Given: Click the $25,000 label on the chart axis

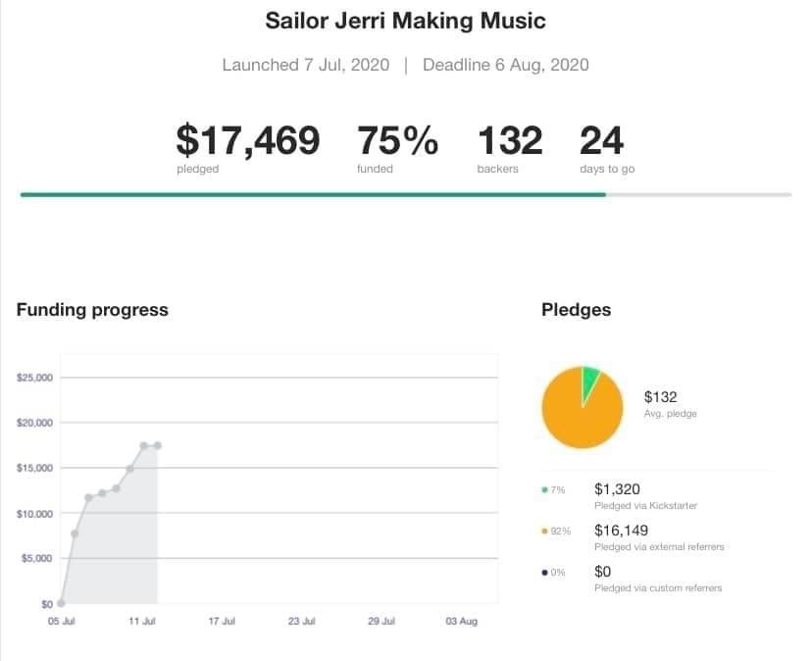Looking at the screenshot, I should point(35,378).
